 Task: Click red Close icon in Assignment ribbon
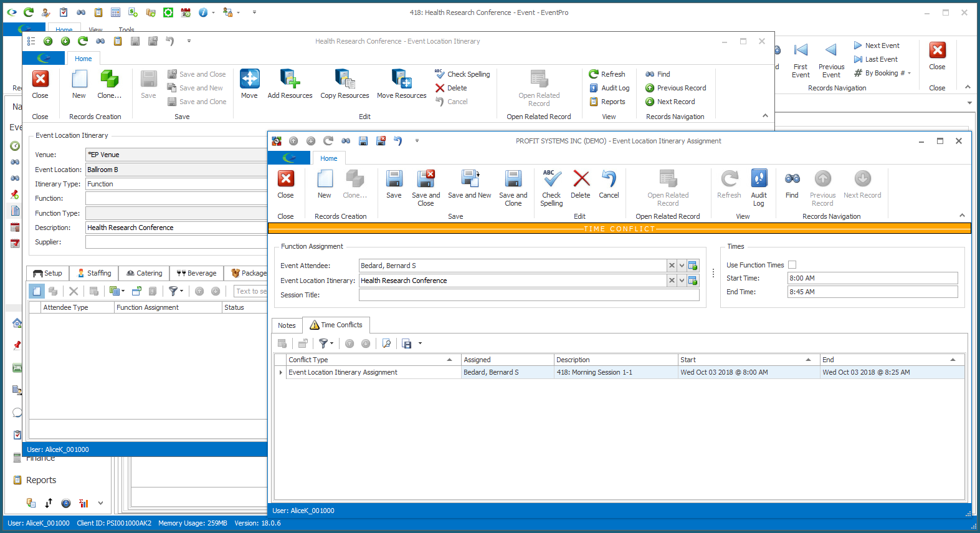[286, 185]
